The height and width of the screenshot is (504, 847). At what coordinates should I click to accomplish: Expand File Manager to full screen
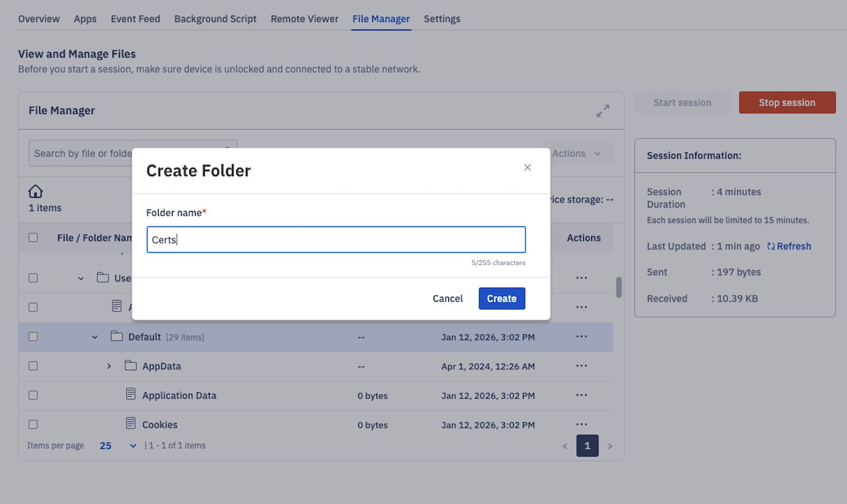point(603,111)
